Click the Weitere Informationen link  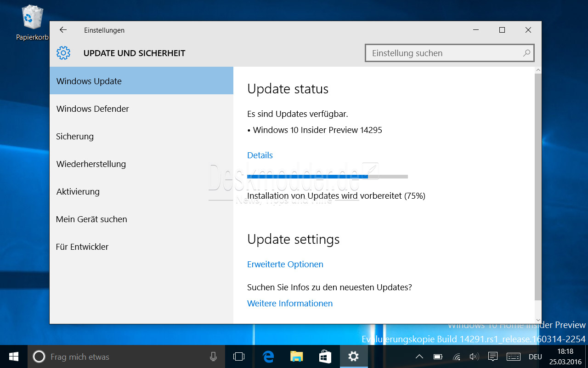coord(290,303)
